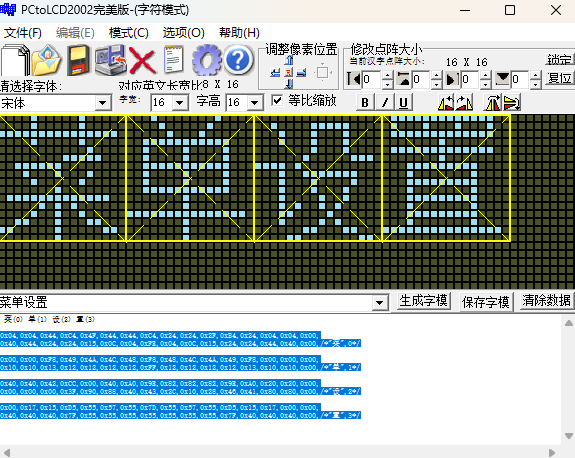
Task: Decrease the bottom-edge size spinner
Action: click(535, 84)
